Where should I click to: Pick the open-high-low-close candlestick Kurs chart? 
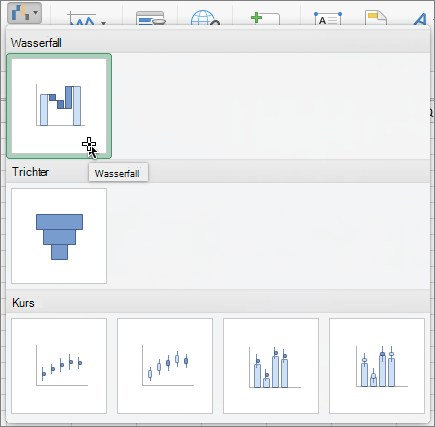165,366
